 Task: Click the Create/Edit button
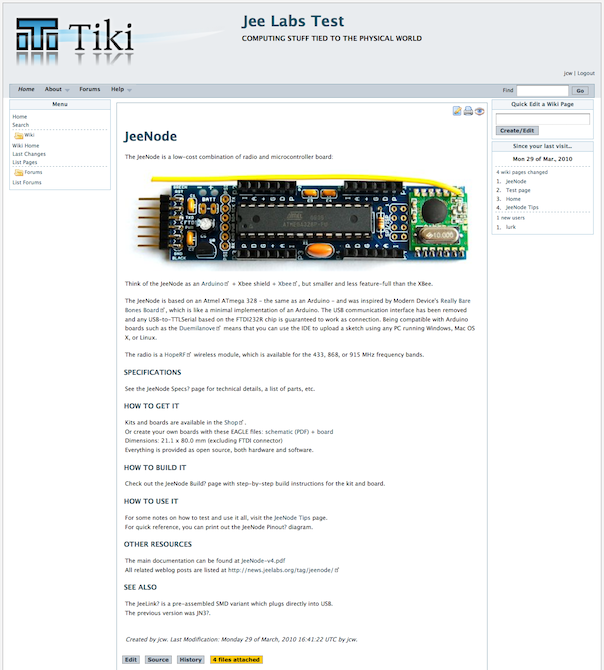517,131
